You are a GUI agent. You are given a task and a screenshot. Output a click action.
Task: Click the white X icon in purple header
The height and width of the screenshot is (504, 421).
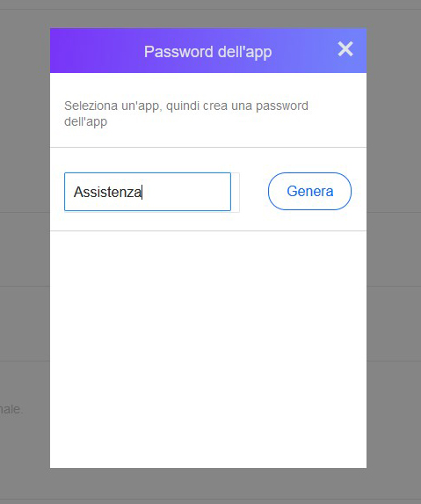(x=345, y=49)
